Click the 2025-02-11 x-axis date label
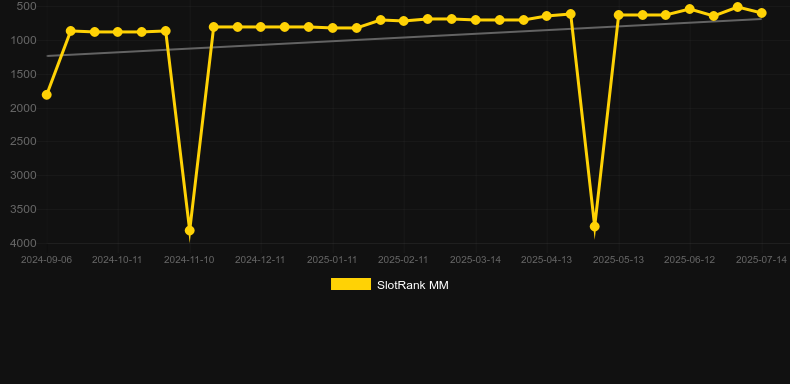This screenshot has height=384, width=790. pyautogui.click(x=403, y=260)
